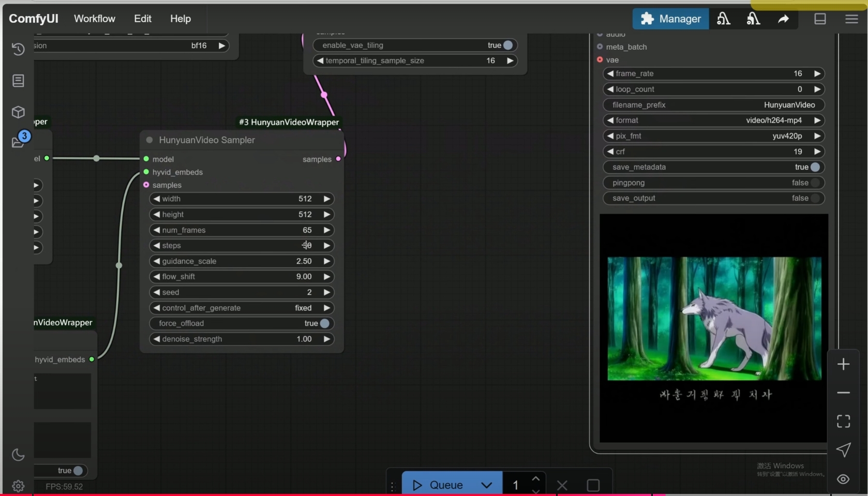Click the Manager button
The height and width of the screenshot is (496, 868).
click(670, 19)
